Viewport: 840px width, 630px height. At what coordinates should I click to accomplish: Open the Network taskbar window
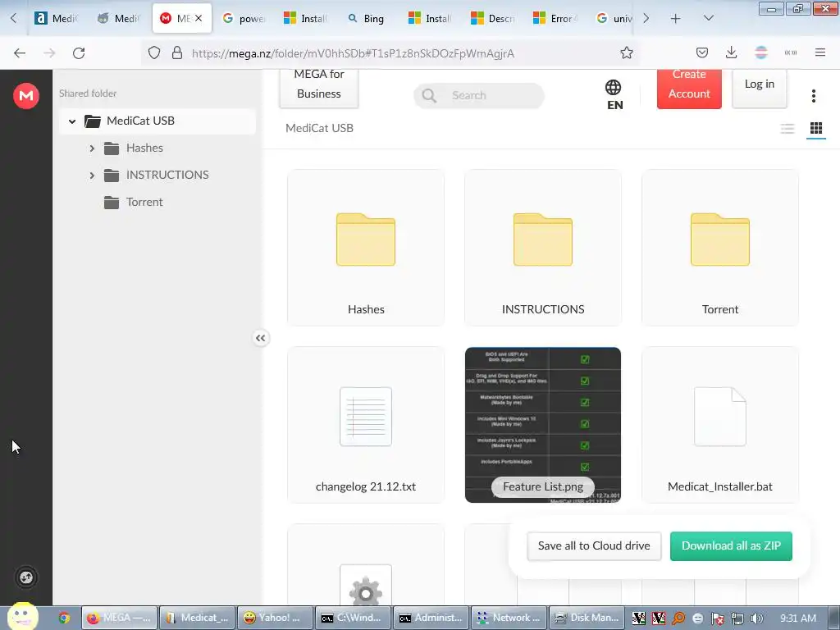tap(509, 618)
